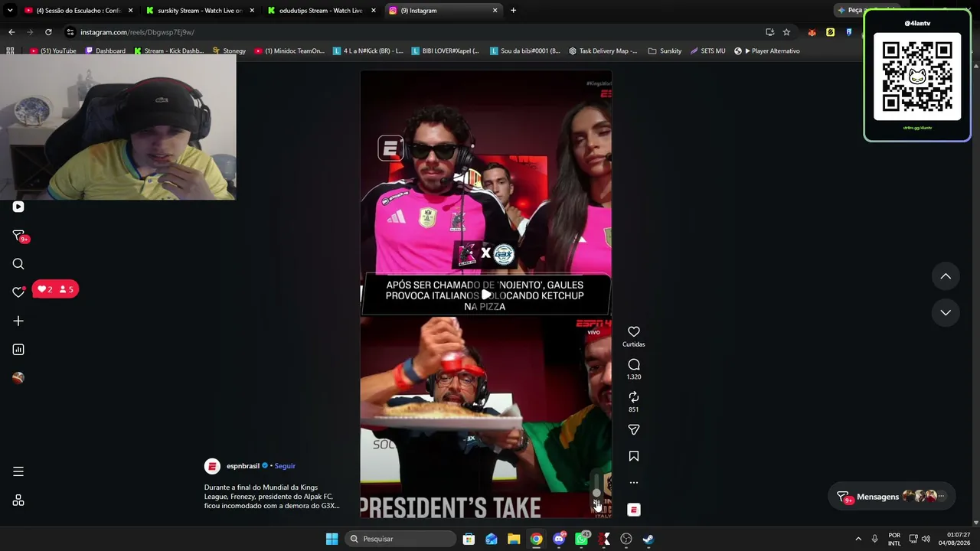
Task: Open the Mensagens floating panel
Action: [892, 497]
